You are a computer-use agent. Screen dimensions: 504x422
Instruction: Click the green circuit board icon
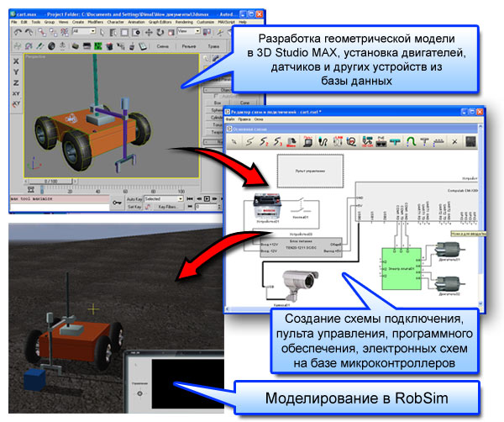(97, 46)
